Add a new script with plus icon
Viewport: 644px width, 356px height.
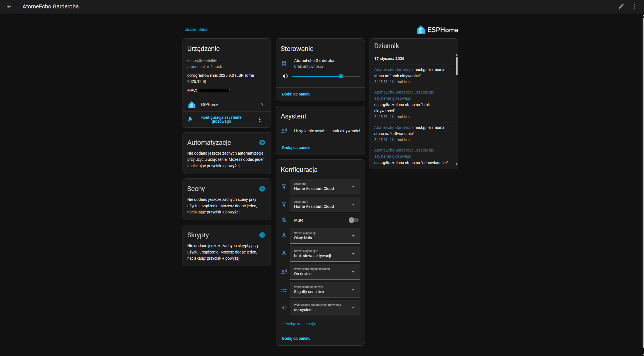point(262,235)
